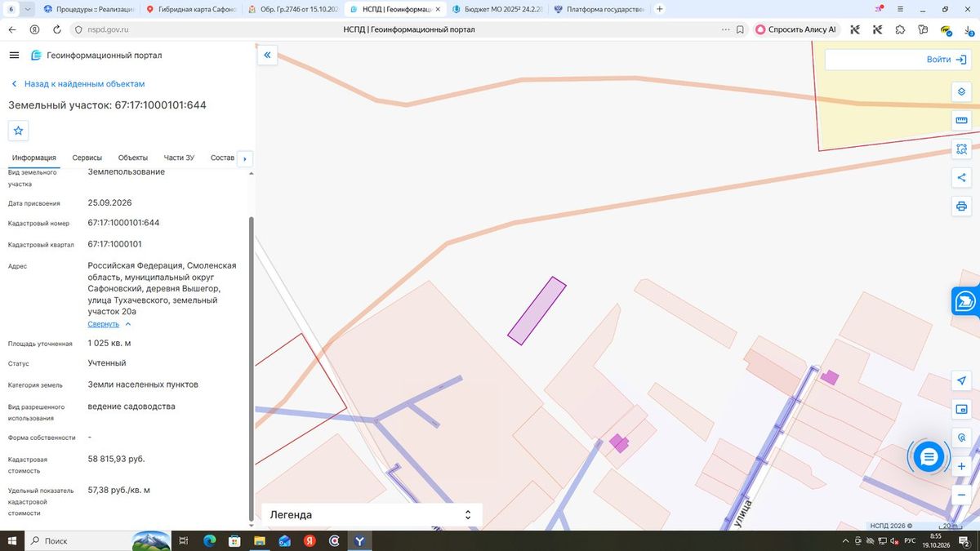Click cadastral cost 58 815,93 руб.

click(116, 459)
